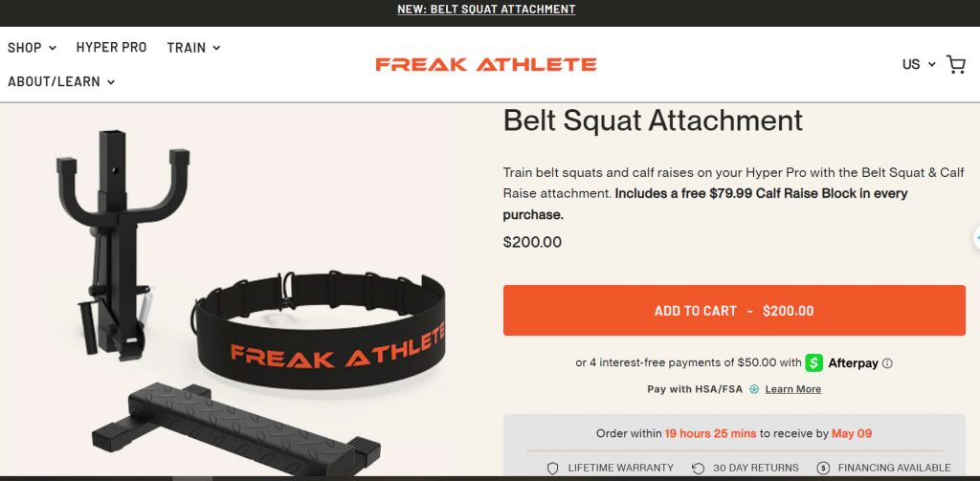Click the Freak Athlete logo

[486, 64]
